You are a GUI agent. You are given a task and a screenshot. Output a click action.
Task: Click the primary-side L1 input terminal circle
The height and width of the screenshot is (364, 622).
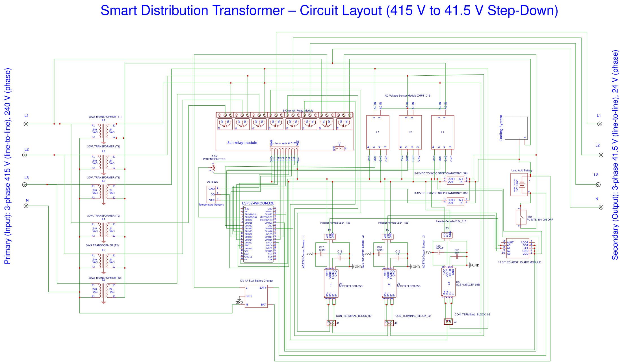26,124
